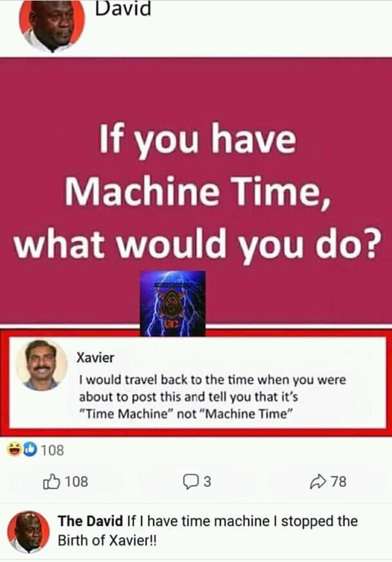The image size is (392, 562).
Task: Open David's profile picture at top
Action: (x=52, y=26)
